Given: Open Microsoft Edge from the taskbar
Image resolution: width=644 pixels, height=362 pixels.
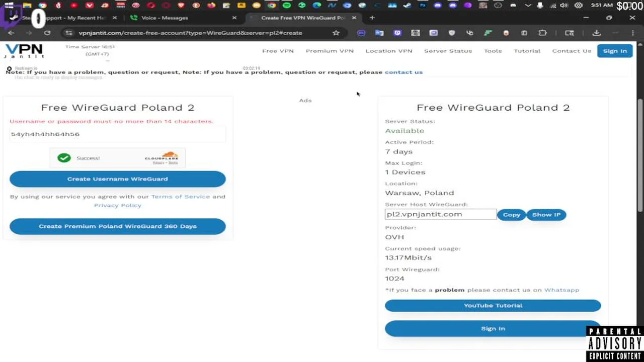Looking at the screenshot, I should 317,6.
